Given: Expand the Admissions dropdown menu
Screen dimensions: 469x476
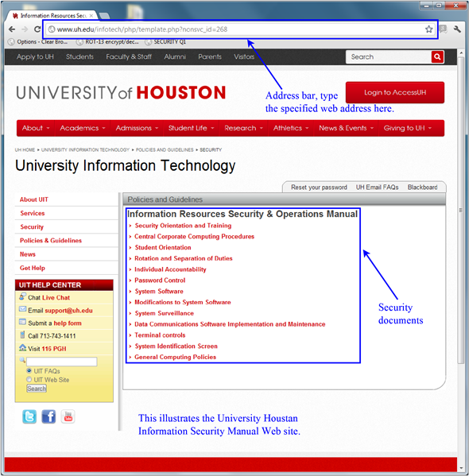Looking at the screenshot, I should 137,128.
